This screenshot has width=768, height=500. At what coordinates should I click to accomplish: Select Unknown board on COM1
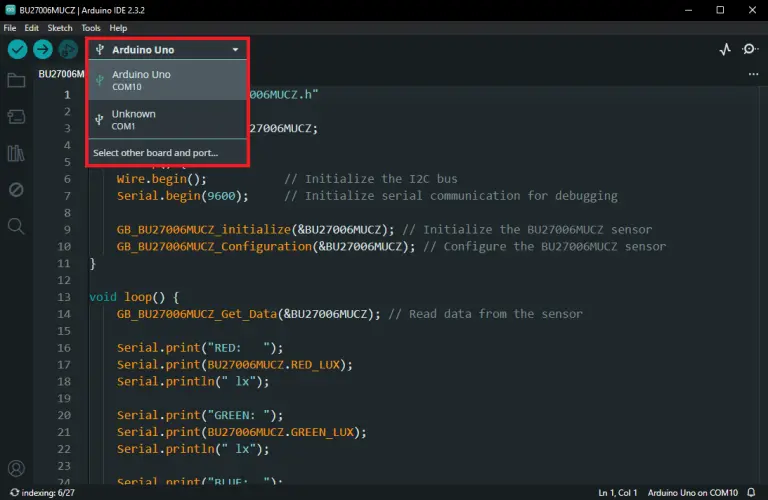(x=168, y=119)
